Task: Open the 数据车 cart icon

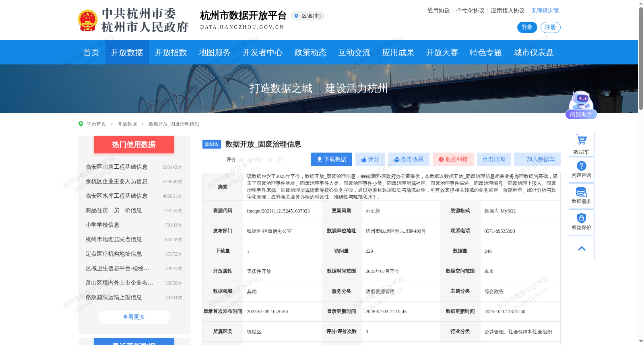Action: [x=582, y=144]
